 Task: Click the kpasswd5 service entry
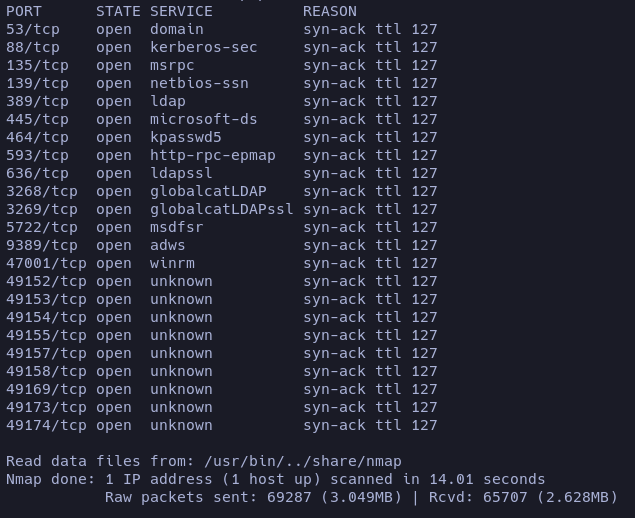click(x=185, y=137)
